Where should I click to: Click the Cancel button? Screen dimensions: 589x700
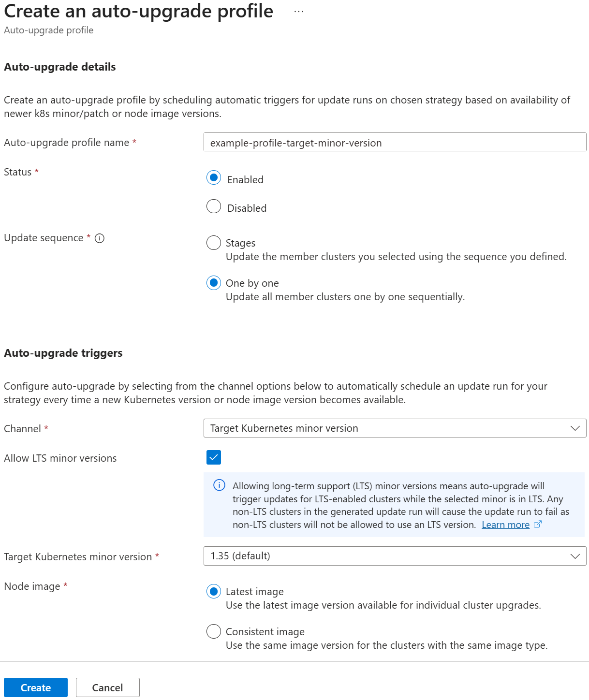click(x=108, y=687)
